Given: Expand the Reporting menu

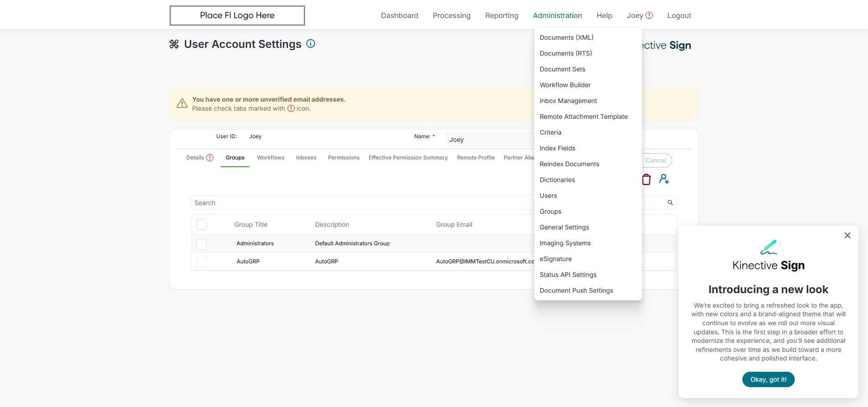Looking at the screenshot, I should point(501,15).
